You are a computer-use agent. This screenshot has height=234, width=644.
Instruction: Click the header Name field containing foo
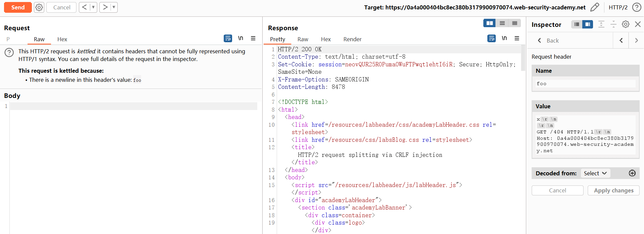[x=585, y=84]
